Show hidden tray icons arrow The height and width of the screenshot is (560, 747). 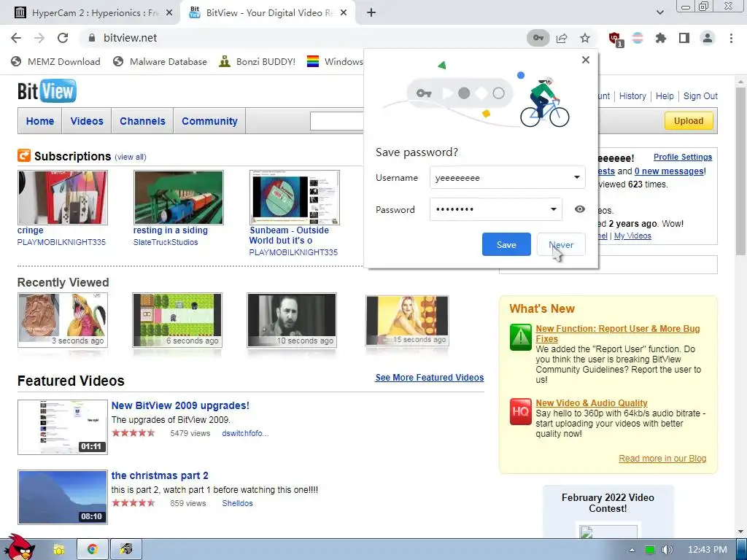point(632,550)
